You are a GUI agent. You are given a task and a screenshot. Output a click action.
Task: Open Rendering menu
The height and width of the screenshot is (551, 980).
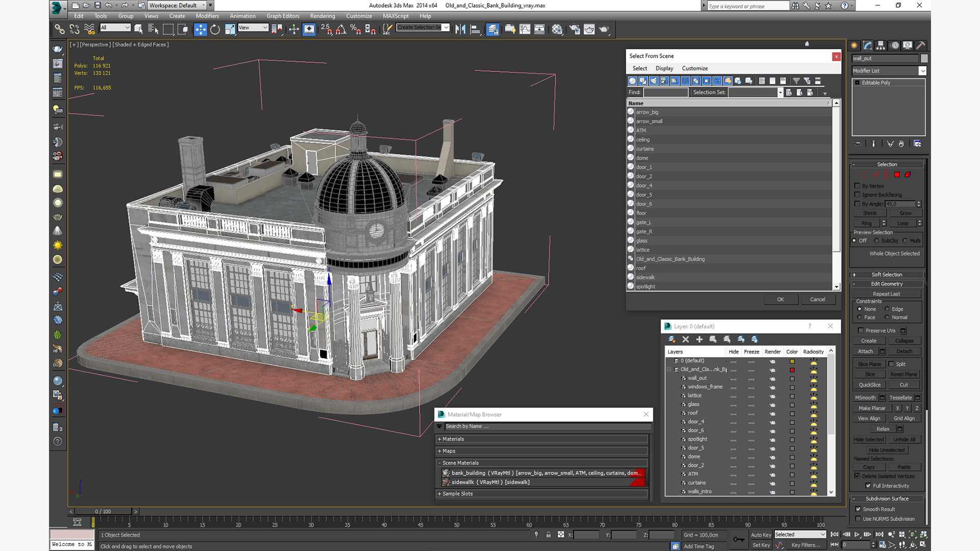[323, 16]
